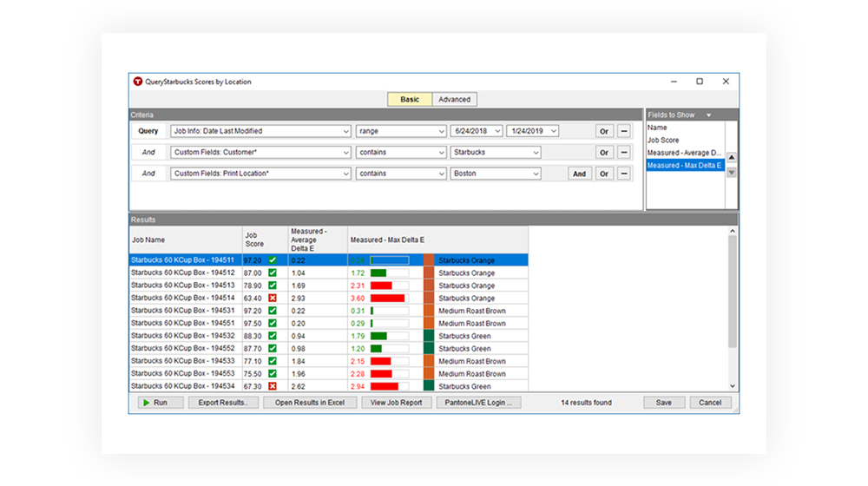Toggle the Or operator on the Query row
Screen dimensions: 868x486
tap(603, 131)
